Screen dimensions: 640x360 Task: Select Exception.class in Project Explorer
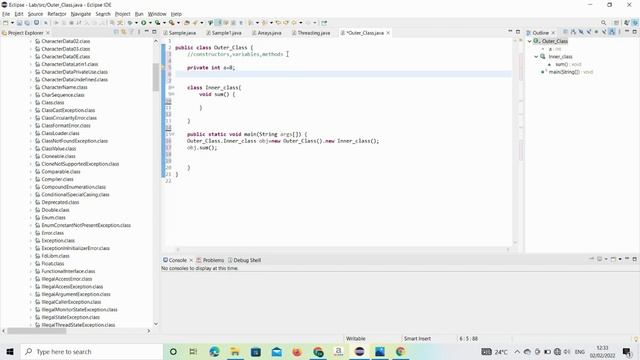(58, 241)
